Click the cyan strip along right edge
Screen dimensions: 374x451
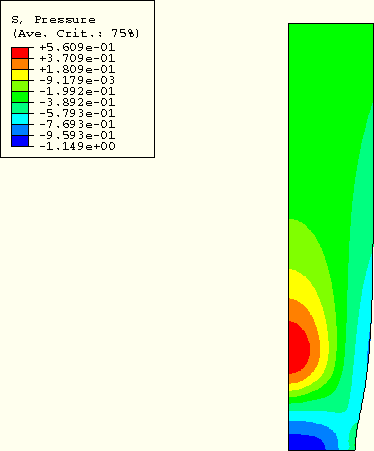click(x=366, y=333)
